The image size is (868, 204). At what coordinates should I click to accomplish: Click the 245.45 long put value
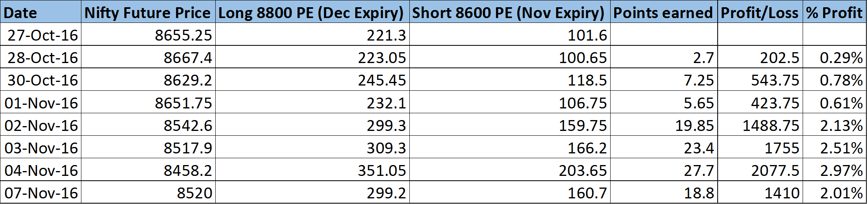point(312,80)
